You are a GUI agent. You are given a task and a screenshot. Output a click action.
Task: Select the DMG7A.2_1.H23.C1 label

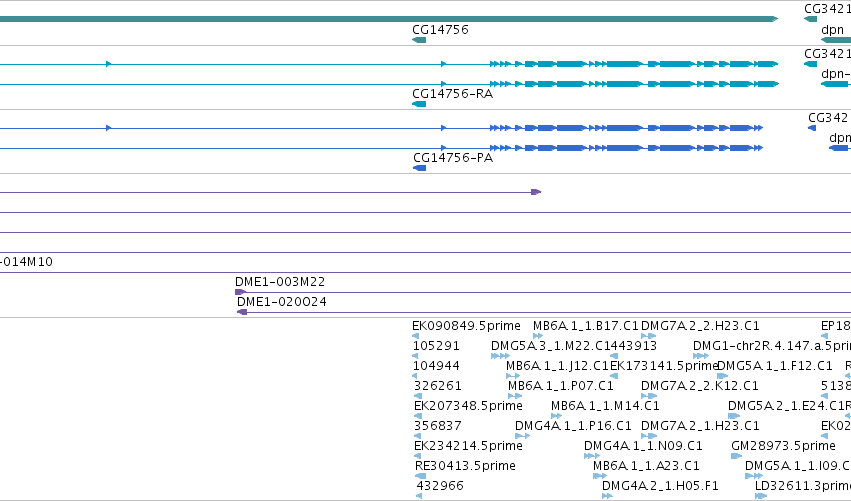point(700,426)
